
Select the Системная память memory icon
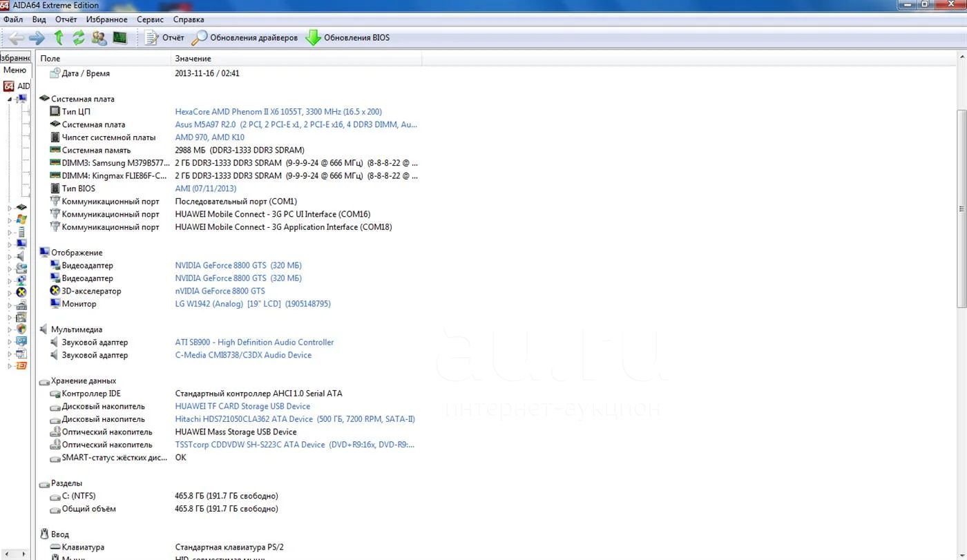[x=55, y=150]
